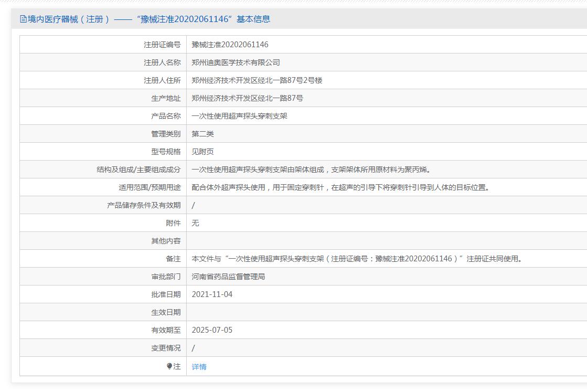Click the 注册人名称 row label
The height and width of the screenshot is (392, 587).
162,62
